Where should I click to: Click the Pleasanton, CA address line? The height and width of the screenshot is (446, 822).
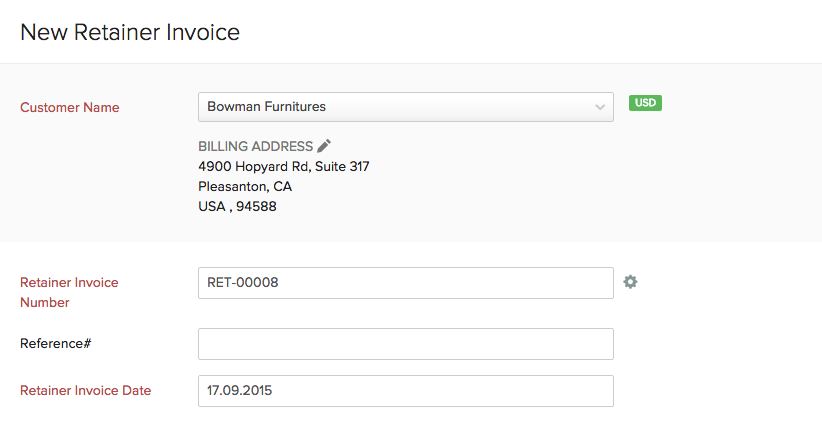click(245, 186)
